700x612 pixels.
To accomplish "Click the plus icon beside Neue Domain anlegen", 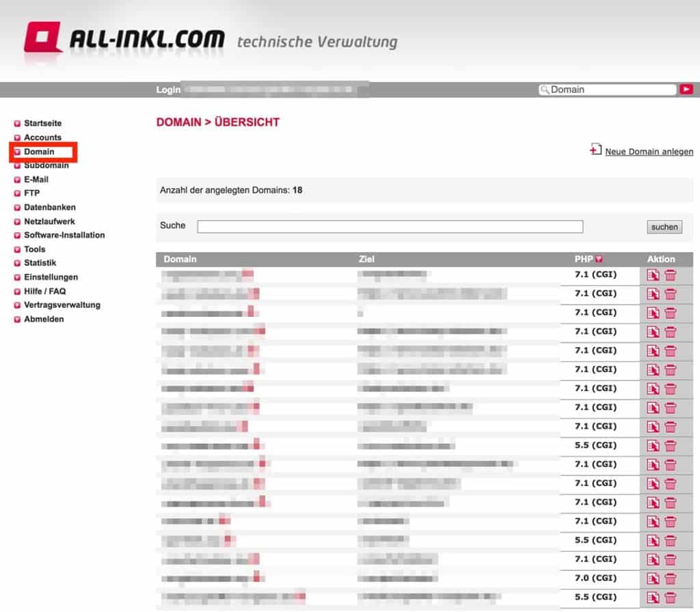I will click(x=597, y=151).
